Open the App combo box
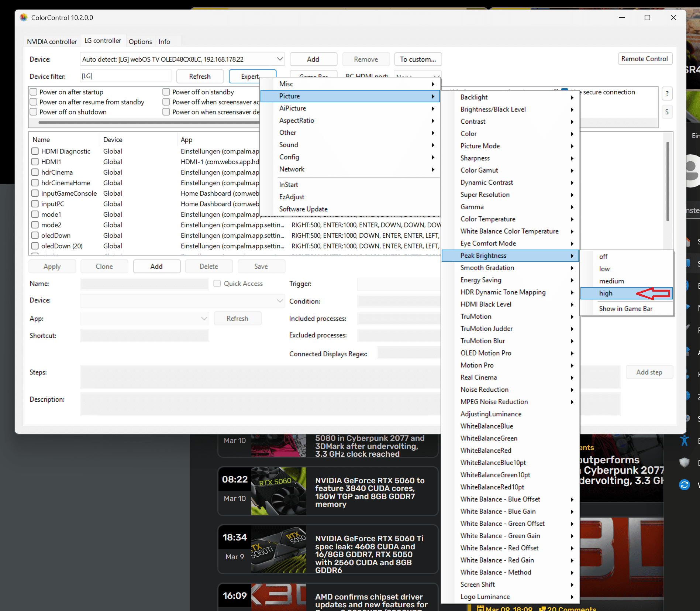The height and width of the screenshot is (611, 700). (x=144, y=318)
